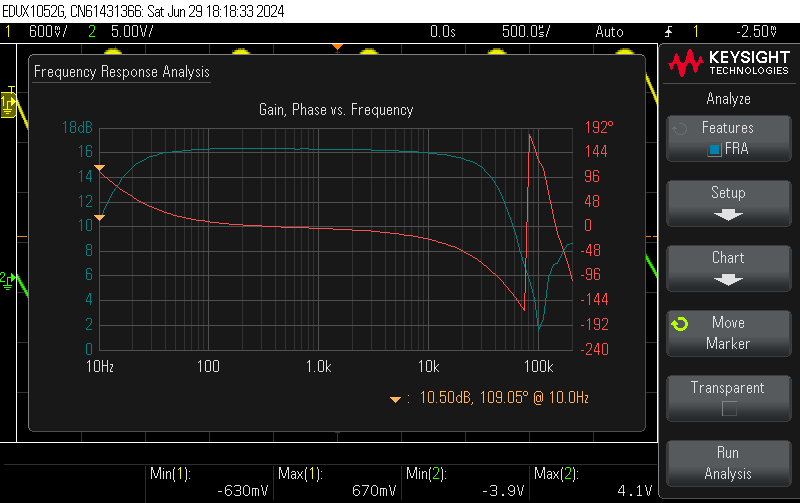The height and width of the screenshot is (503, 800).
Task: Click the orange marker legend triangle below chart
Action: pos(395,399)
